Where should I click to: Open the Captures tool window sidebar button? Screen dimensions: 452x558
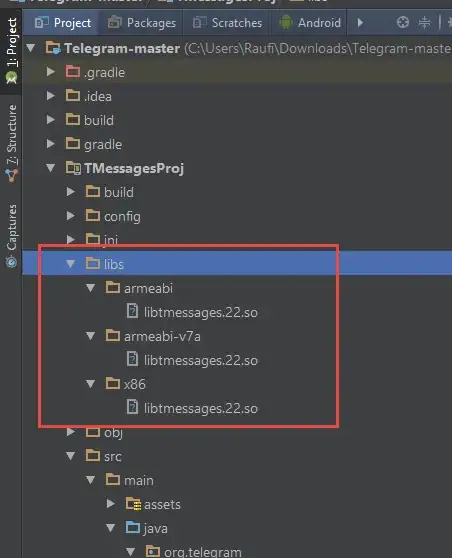coord(11,236)
